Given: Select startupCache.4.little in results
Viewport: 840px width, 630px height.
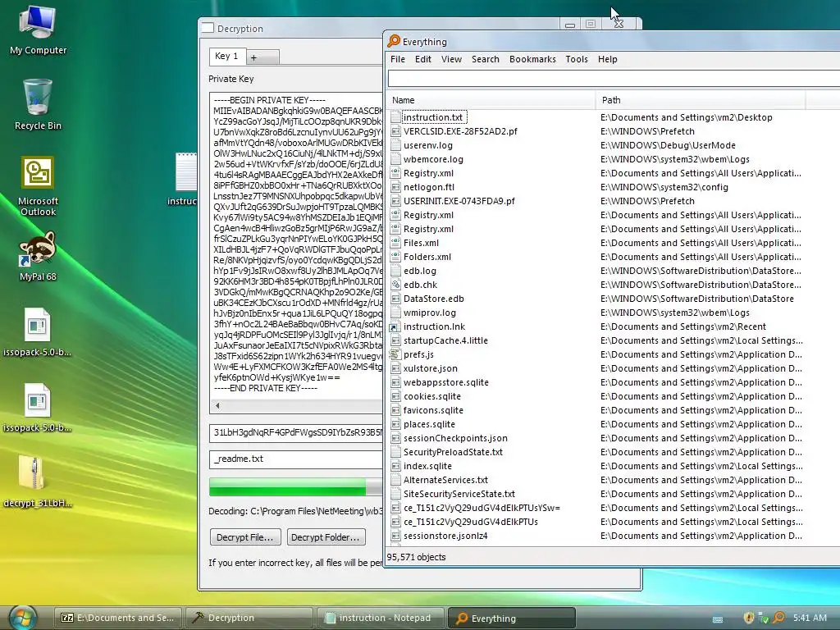Looking at the screenshot, I should point(445,340).
